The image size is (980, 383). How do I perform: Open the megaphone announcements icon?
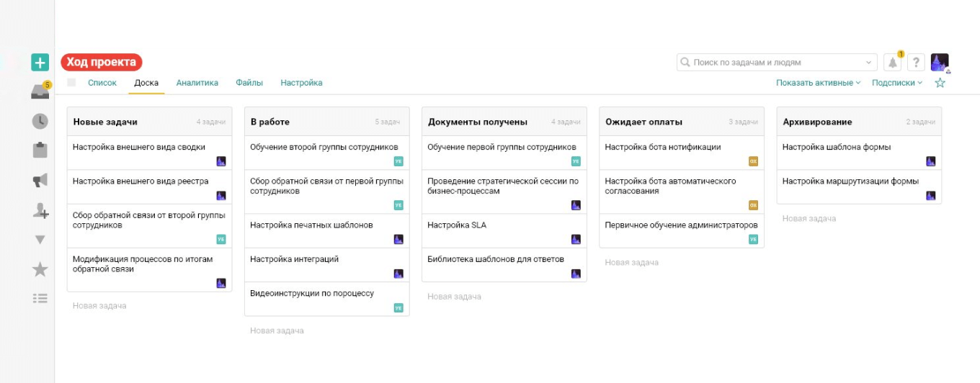point(40,181)
